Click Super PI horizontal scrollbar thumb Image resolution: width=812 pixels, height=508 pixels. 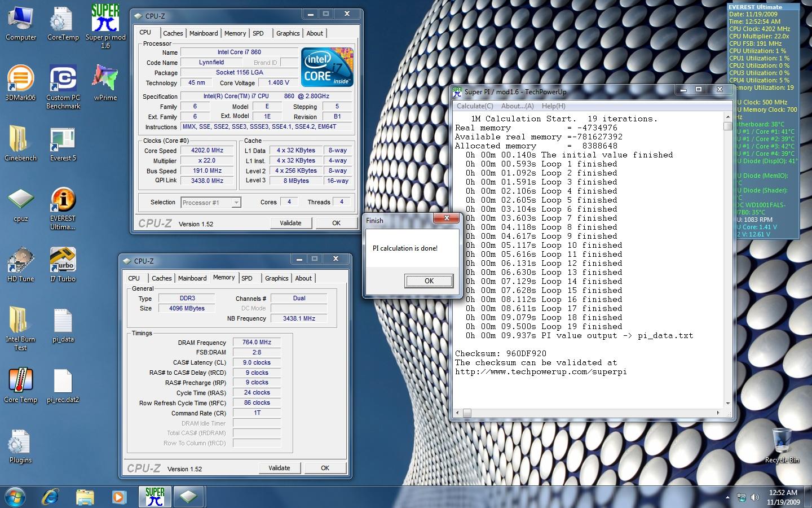tap(467, 413)
